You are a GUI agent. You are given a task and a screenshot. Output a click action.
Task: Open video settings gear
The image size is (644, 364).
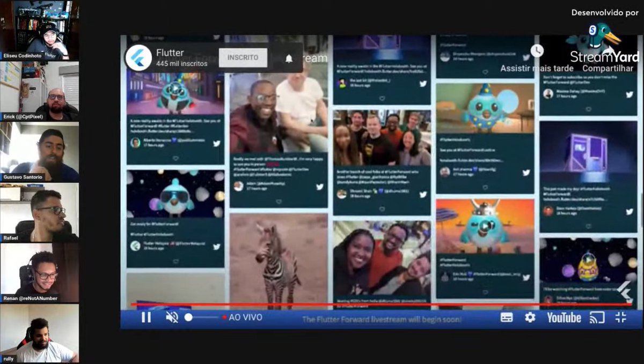(x=530, y=317)
